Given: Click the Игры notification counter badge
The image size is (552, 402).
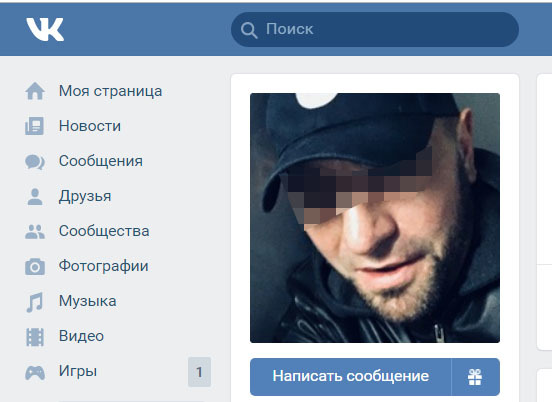Looking at the screenshot, I should (x=199, y=372).
